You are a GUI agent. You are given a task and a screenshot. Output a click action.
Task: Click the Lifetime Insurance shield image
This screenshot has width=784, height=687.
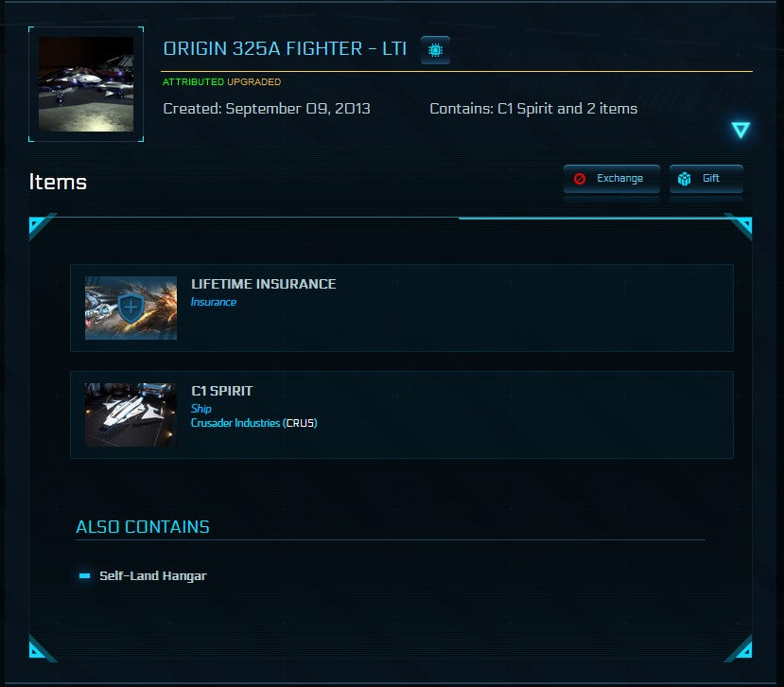click(x=131, y=308)
